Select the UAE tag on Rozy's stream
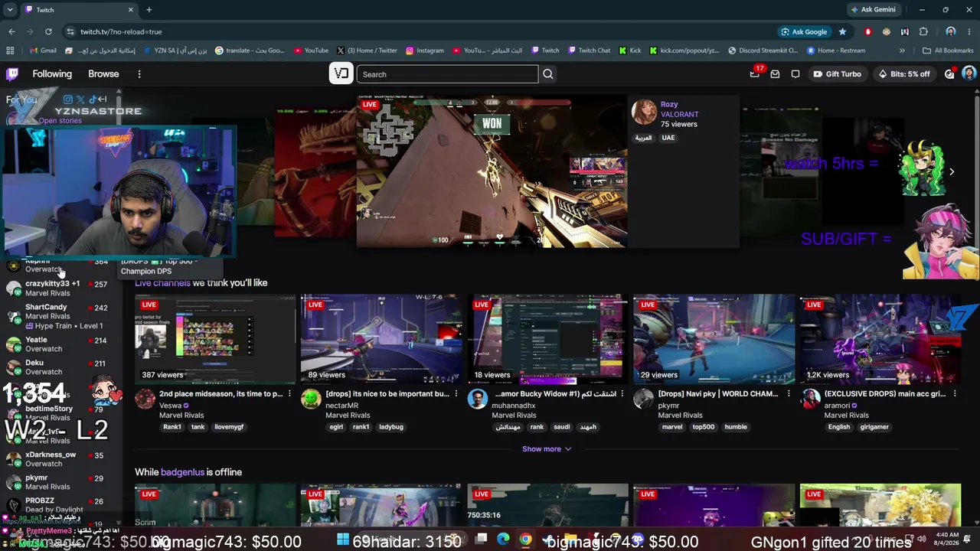 pyautogui.click(x=668, y=138)
